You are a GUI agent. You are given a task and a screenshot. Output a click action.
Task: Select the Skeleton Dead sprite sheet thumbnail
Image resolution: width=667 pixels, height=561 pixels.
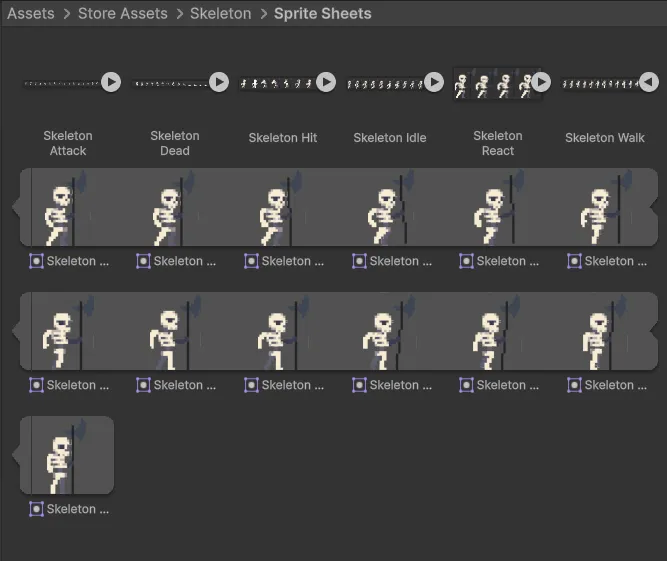tap(170, 84)
